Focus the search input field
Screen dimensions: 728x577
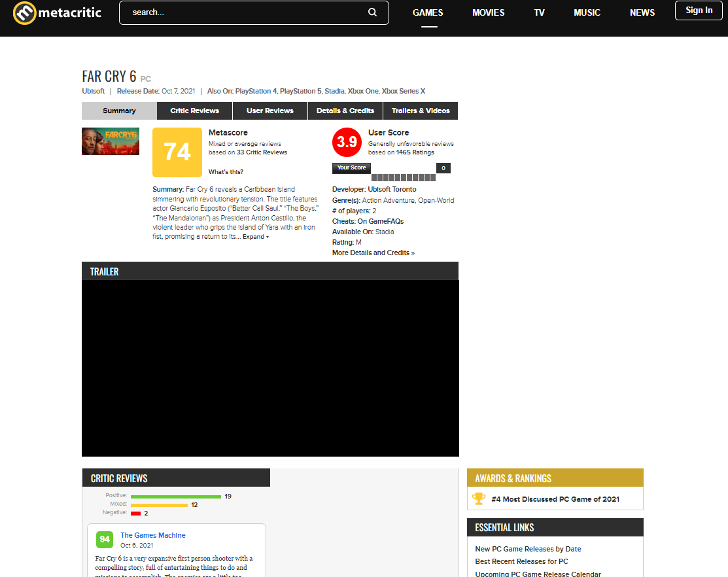tap(254, 12)
